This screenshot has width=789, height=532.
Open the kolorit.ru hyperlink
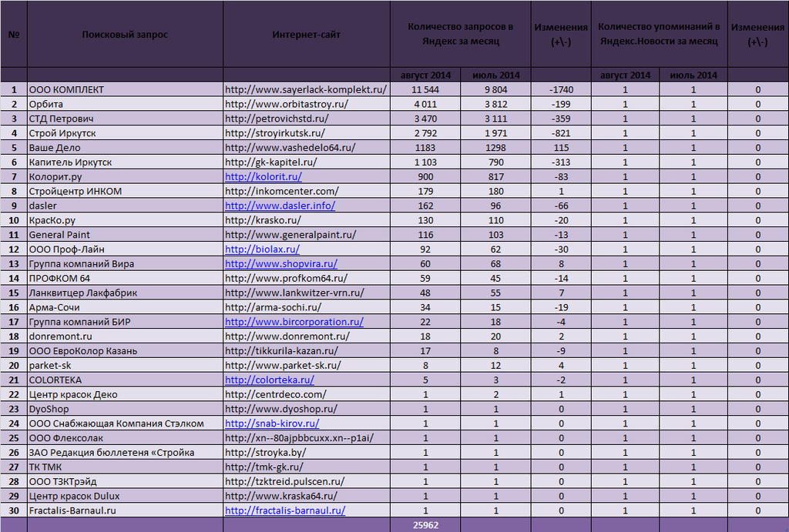tap(264, 176)
